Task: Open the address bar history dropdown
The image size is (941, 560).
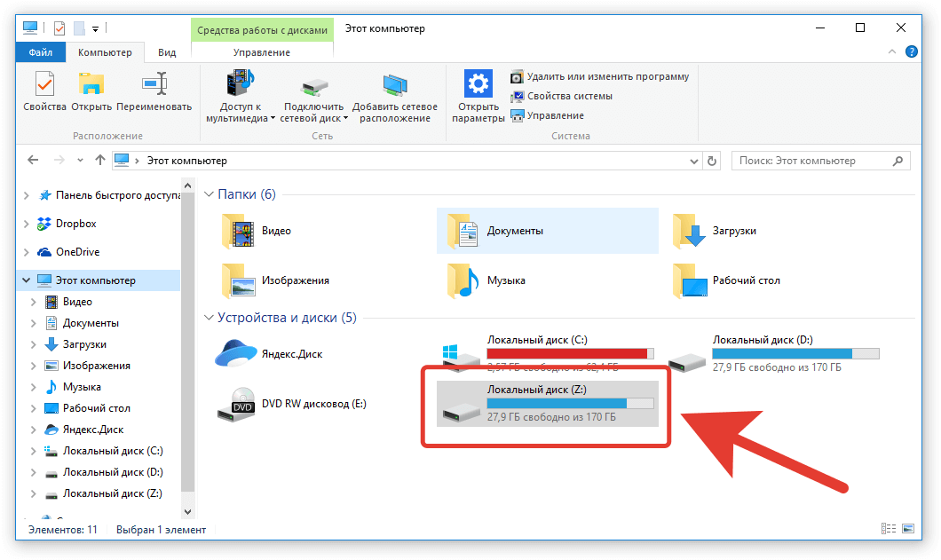Action: coord(694,162)
